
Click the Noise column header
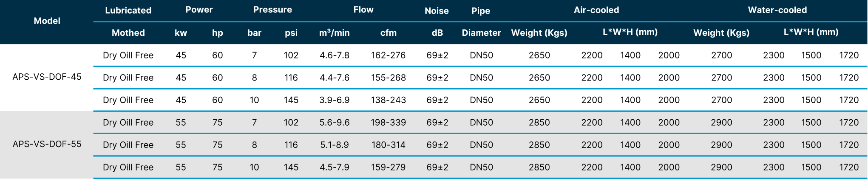click(437, 11)
